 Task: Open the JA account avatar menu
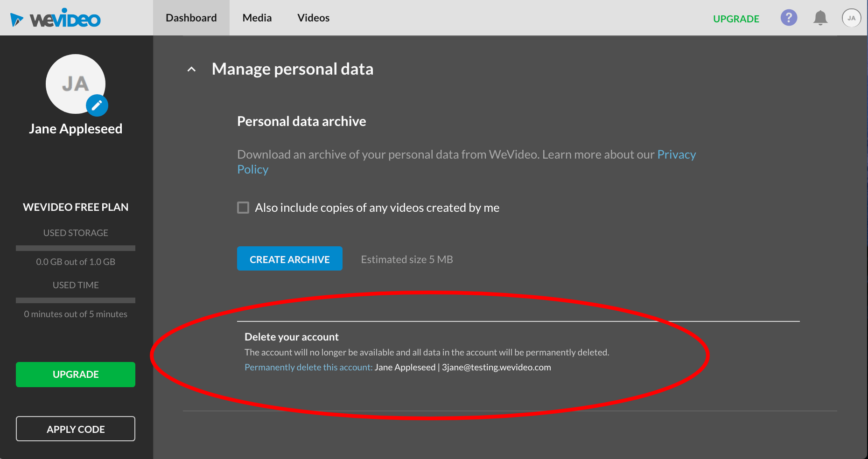click(x=851, y=18)
